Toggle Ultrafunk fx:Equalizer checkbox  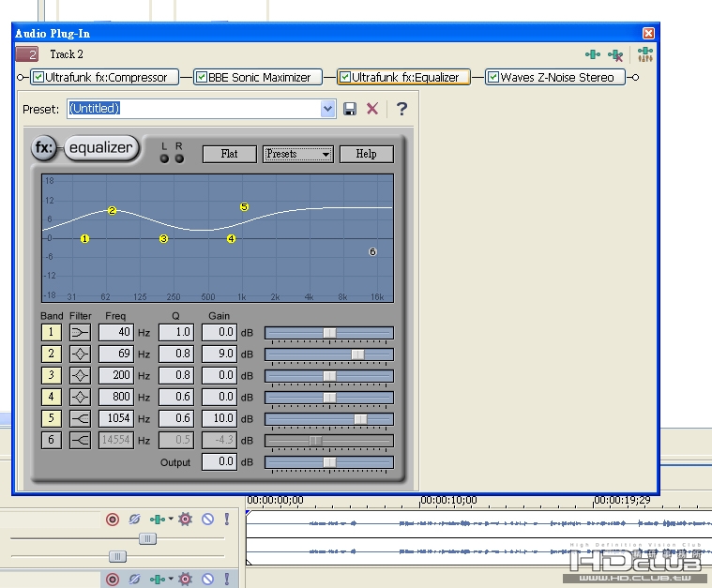click(x=345, y=77)
